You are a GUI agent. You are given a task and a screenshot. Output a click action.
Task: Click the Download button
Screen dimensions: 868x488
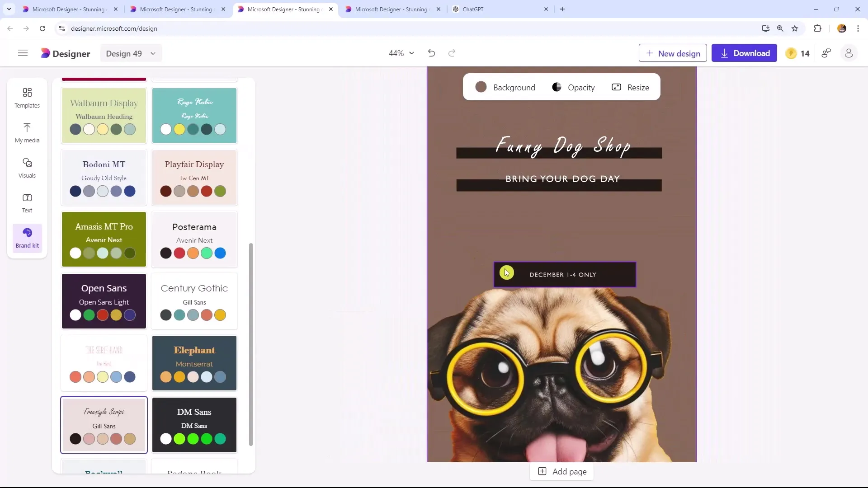point(744,53)
